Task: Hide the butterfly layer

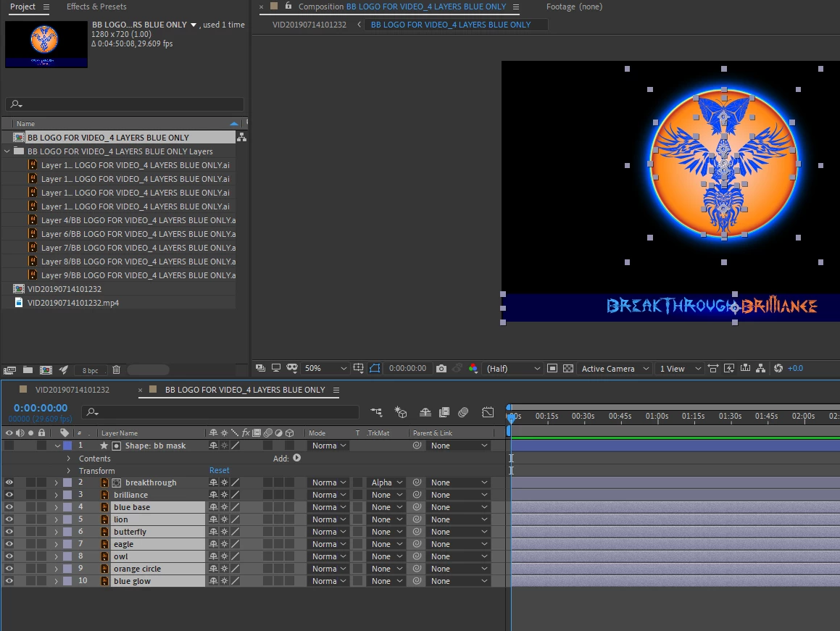Action: click(9, 531)
